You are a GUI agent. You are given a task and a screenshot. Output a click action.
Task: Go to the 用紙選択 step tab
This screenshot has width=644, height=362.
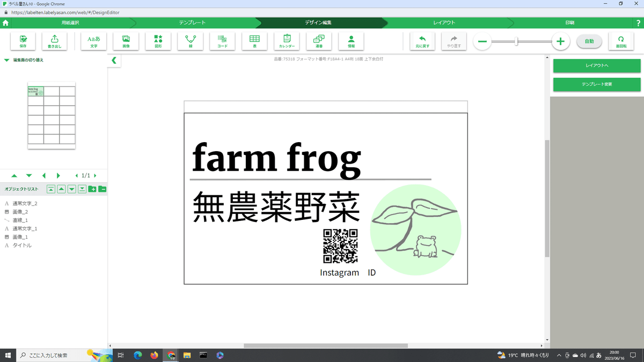click(x=70, y=23)
